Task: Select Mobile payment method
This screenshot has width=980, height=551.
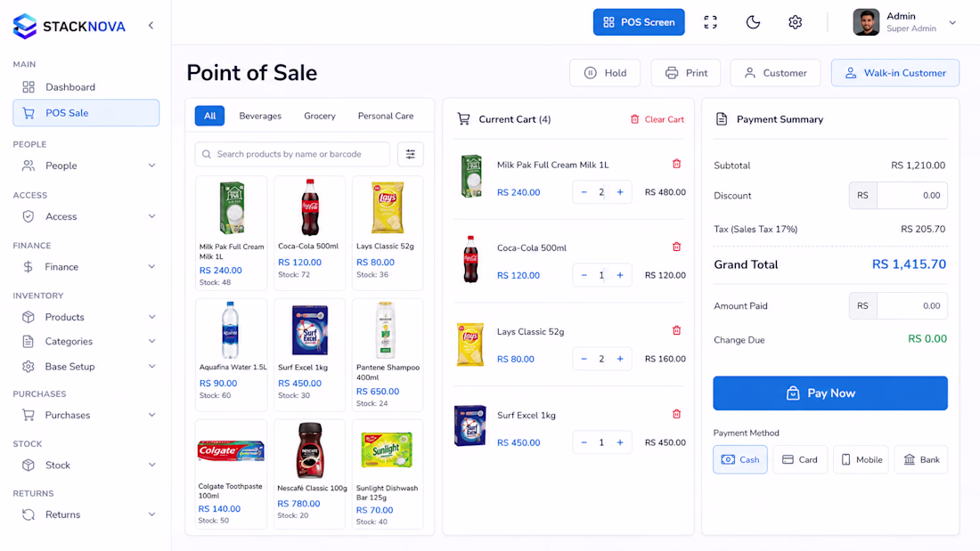Action: click(x=861, y=460)
